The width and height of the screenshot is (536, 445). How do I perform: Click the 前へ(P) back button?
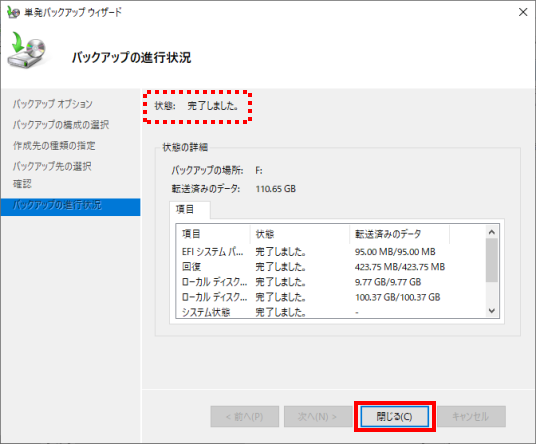pos(244,416)
